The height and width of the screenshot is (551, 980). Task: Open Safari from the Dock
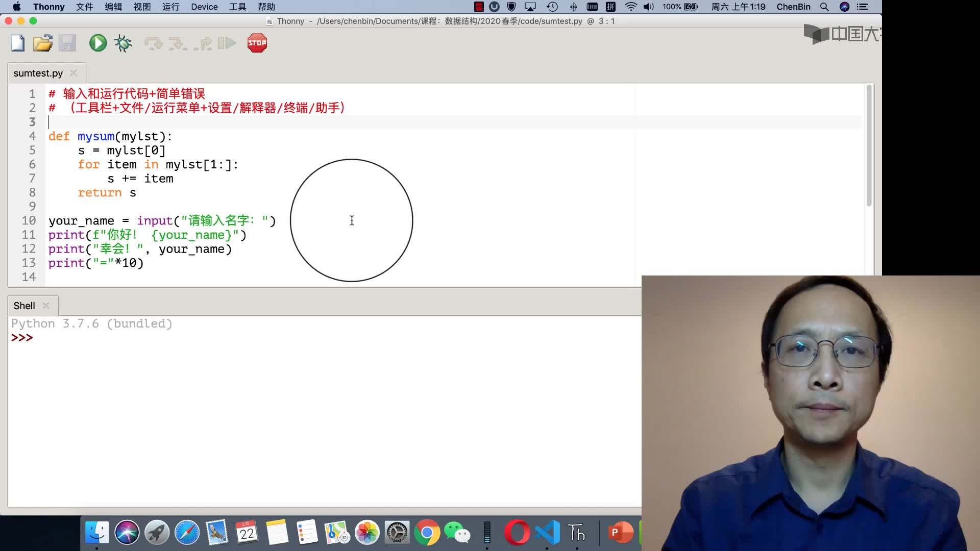click(x=187, y=533)
